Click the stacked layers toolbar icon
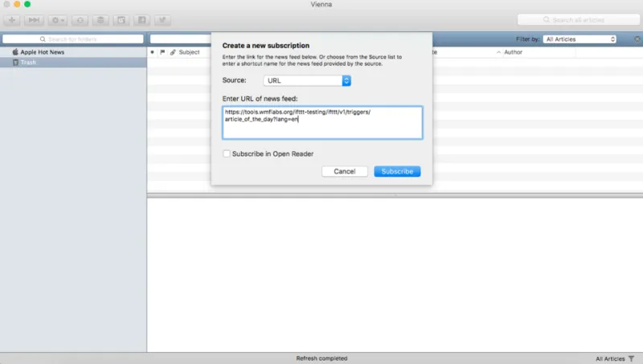643x364 pixels. [x=100, y=20]
